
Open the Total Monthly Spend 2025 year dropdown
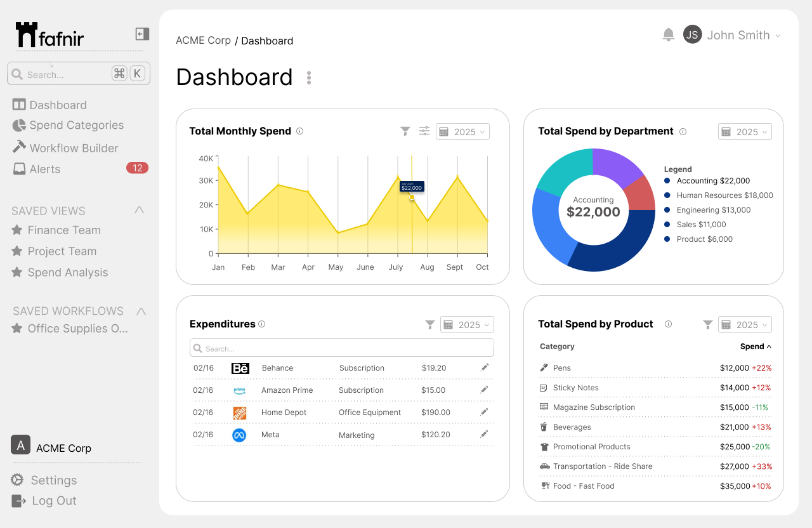[462, 132]
